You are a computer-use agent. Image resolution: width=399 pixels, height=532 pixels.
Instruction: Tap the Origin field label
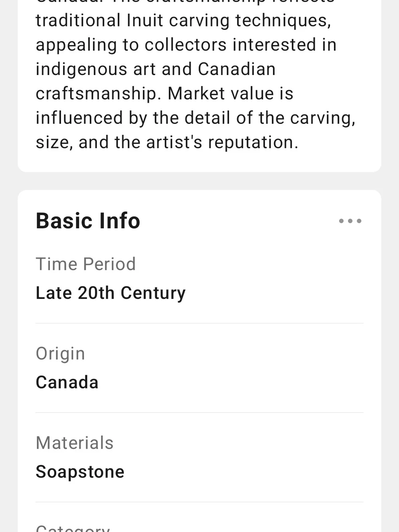(x=60, y=354)
